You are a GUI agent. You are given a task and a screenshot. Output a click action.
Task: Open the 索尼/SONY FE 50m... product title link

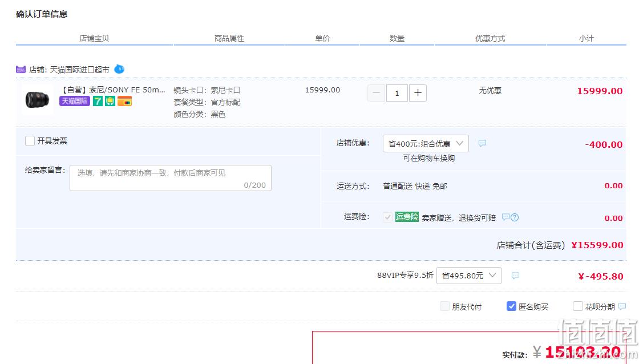tap(114, 90)
